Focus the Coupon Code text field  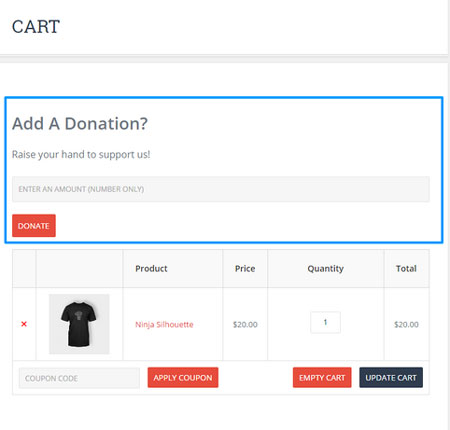click(79, 378)
